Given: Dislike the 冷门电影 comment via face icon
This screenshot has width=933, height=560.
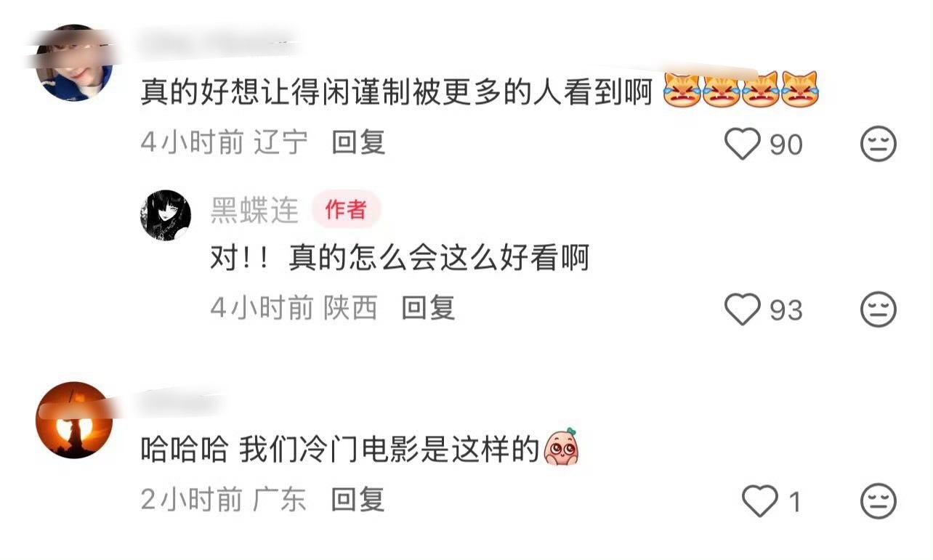Looking at the screenshot, I should click(x=879, y=502).
